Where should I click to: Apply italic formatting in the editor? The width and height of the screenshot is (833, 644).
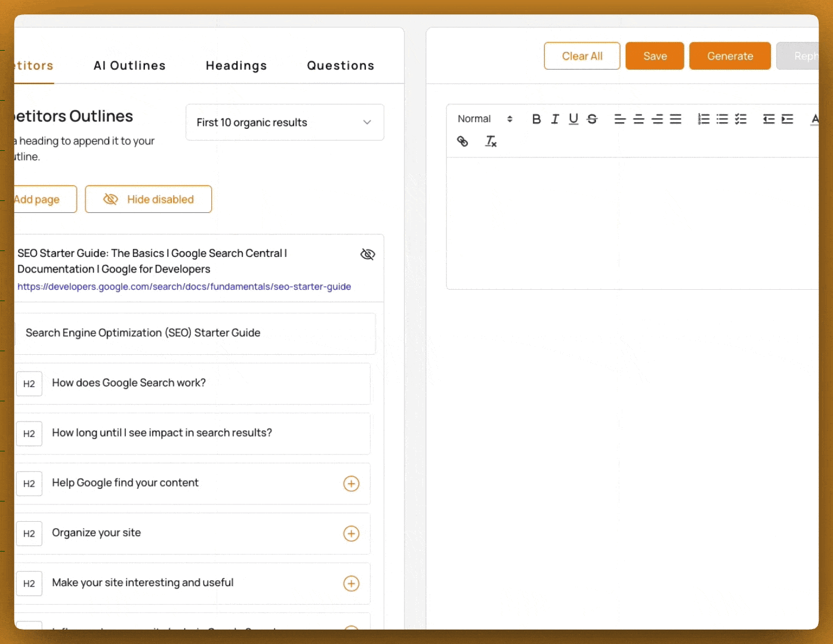(x=555, y=119)
